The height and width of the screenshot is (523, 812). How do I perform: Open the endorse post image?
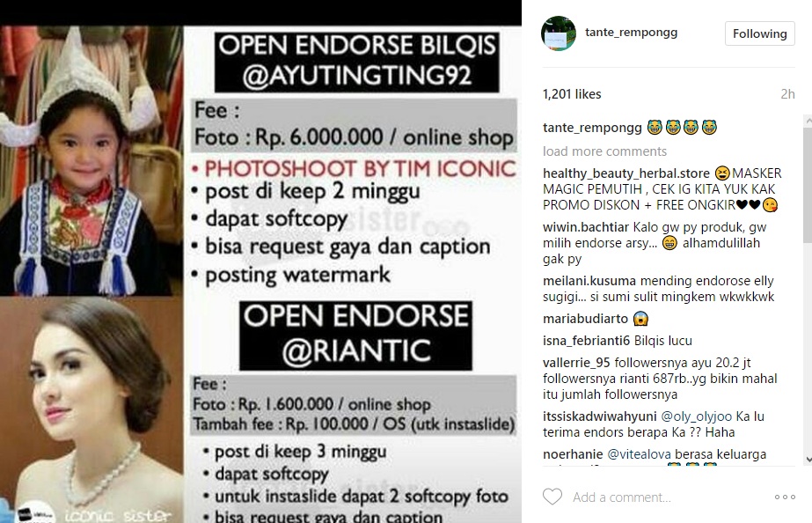(x=260, y=274)
